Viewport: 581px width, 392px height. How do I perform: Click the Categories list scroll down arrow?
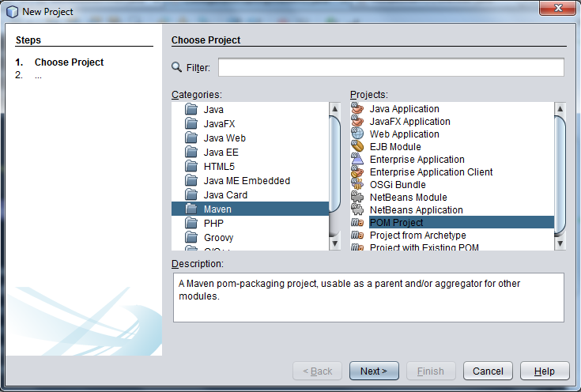click(x=335, y=243)
